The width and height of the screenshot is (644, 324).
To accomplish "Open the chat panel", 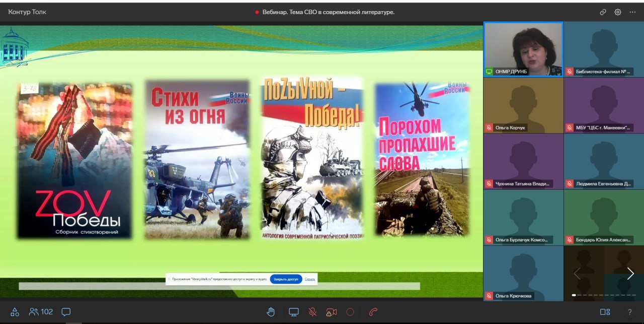I will [x=66, y=312].
